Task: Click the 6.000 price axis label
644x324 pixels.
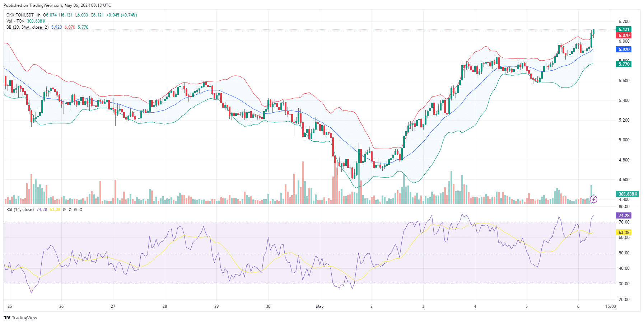Action: pos(624,41)
